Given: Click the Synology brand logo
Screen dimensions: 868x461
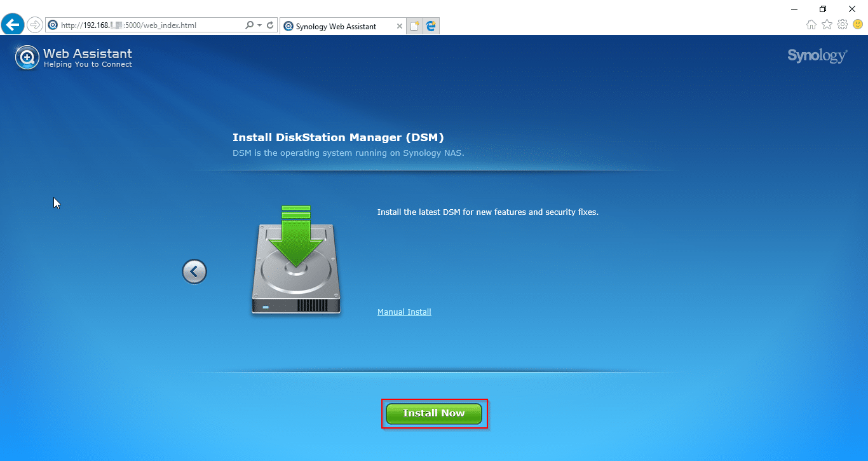Looking at the screenshot, I should pyautogui.click(x=817, y=56).
